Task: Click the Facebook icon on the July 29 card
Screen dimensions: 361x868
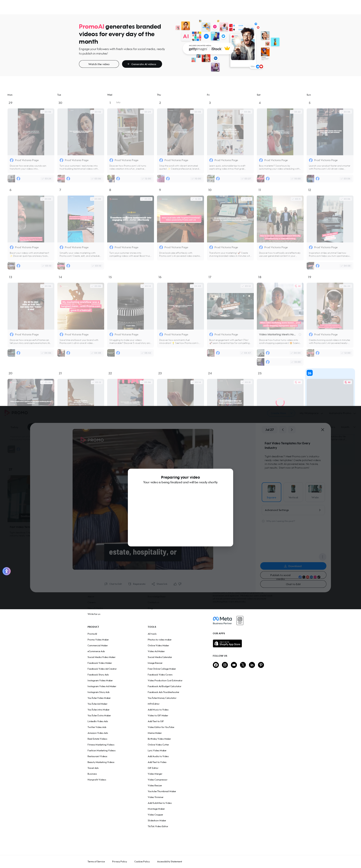Action: 12,160
